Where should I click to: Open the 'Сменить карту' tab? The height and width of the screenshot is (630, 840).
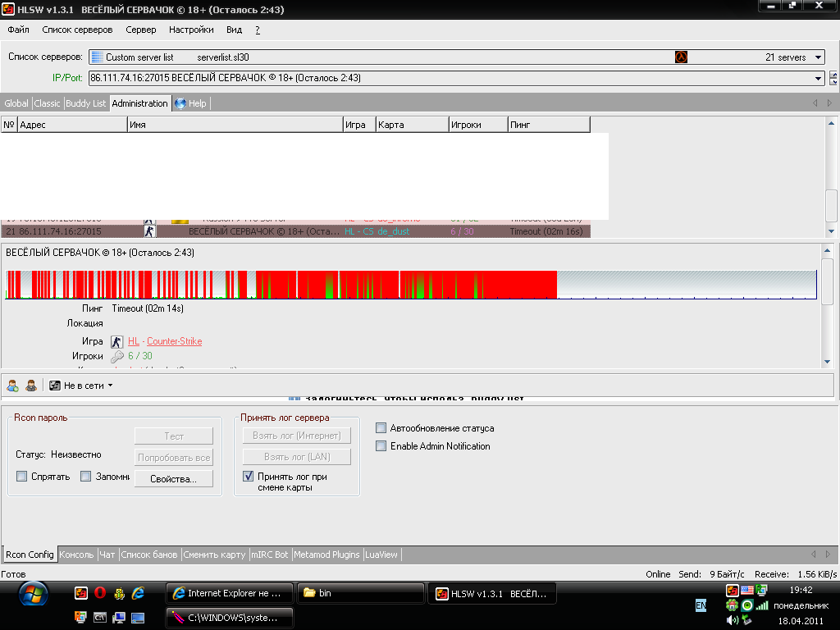[x=214, y=555]
